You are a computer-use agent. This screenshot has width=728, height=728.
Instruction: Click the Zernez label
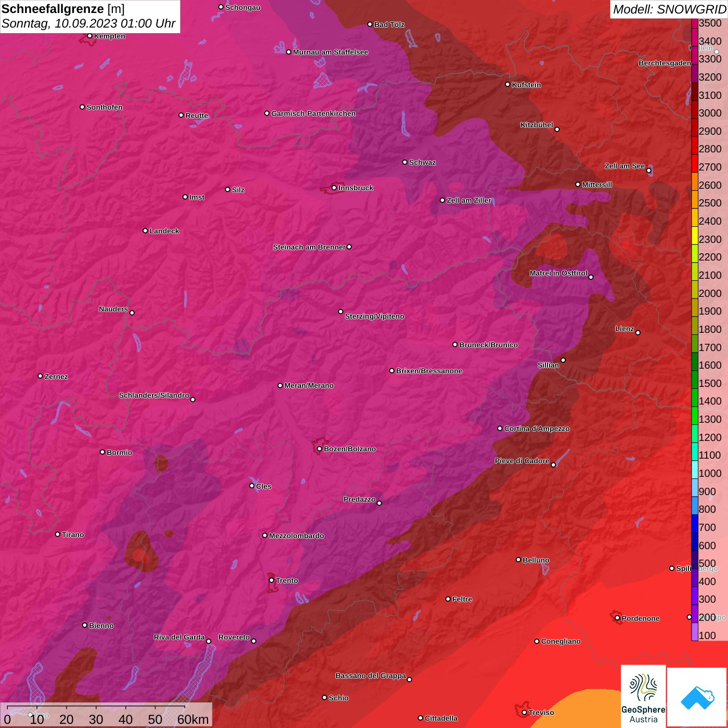point(56,376)
